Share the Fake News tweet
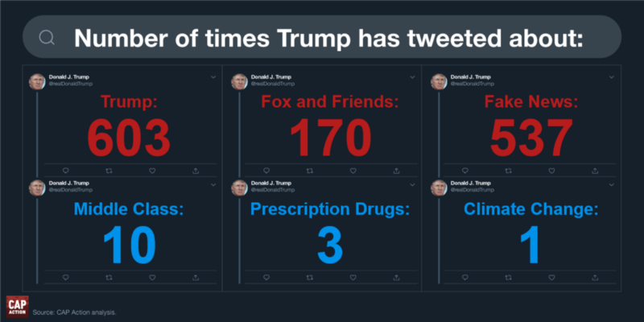 click(x=595, y=171)
